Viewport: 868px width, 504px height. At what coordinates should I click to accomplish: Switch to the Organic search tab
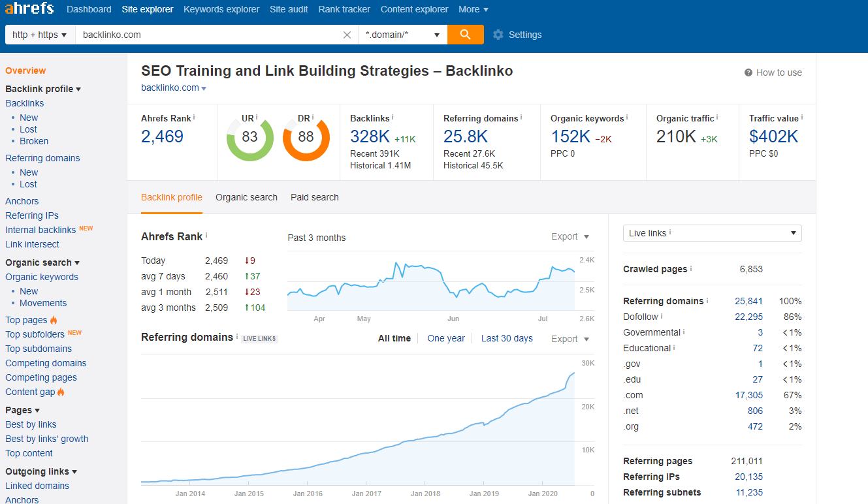click(x=246, y=197)
